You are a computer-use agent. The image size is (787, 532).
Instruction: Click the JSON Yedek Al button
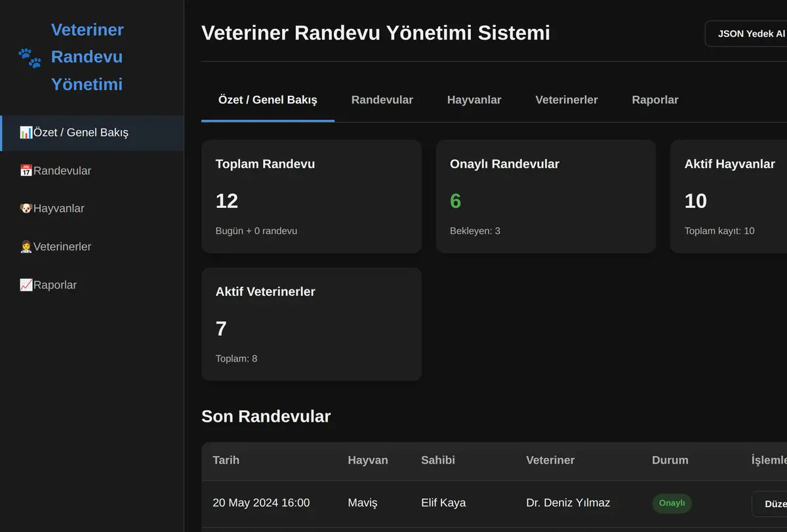click(746, 33)
